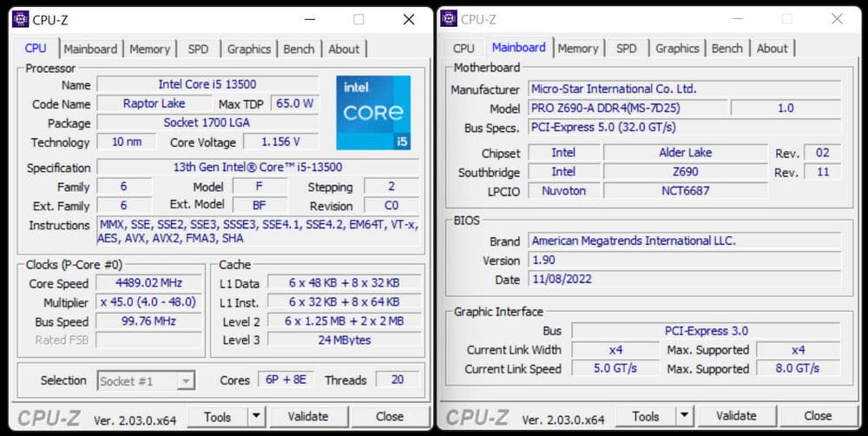Minimize the left CPU-Z window
Viewport: 868px width, 436px height.
tap(310, 19)
